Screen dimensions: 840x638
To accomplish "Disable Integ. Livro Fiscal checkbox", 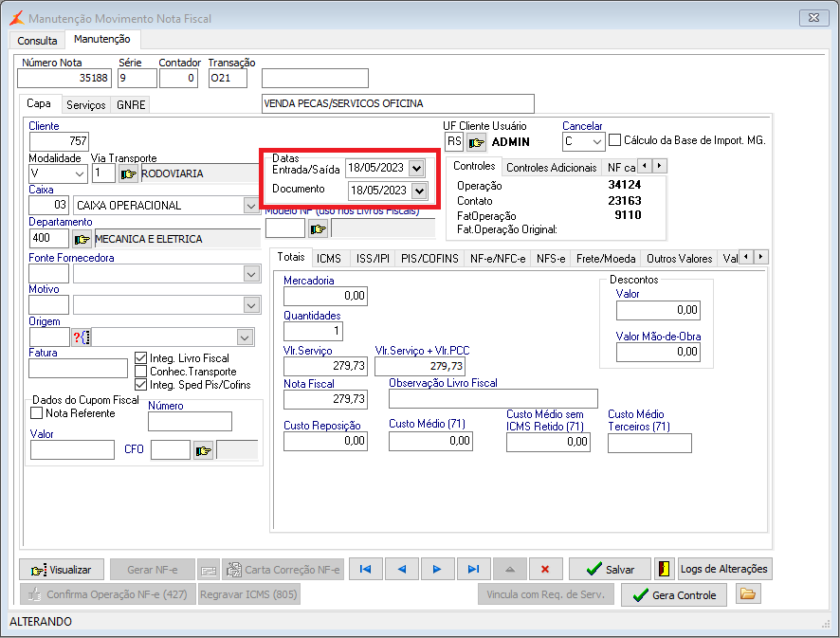I will click(141, 358).
